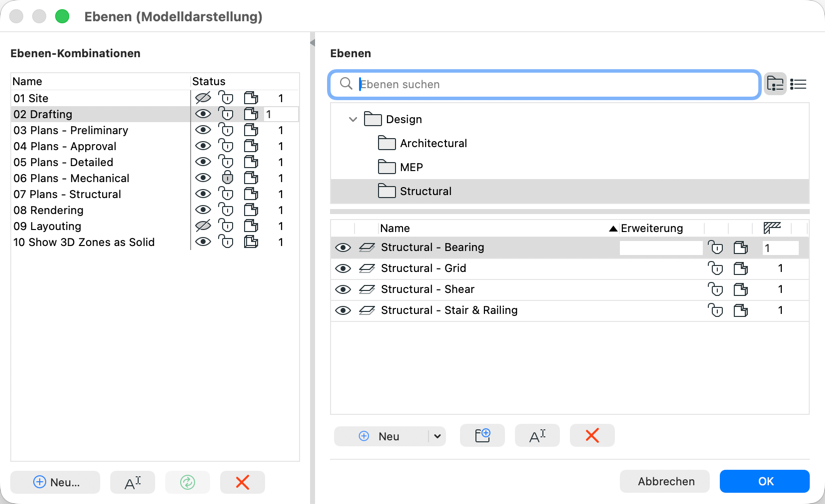825x504 pixels.
Task: Switch to flat list view of layers
Action: click(798, 84)
